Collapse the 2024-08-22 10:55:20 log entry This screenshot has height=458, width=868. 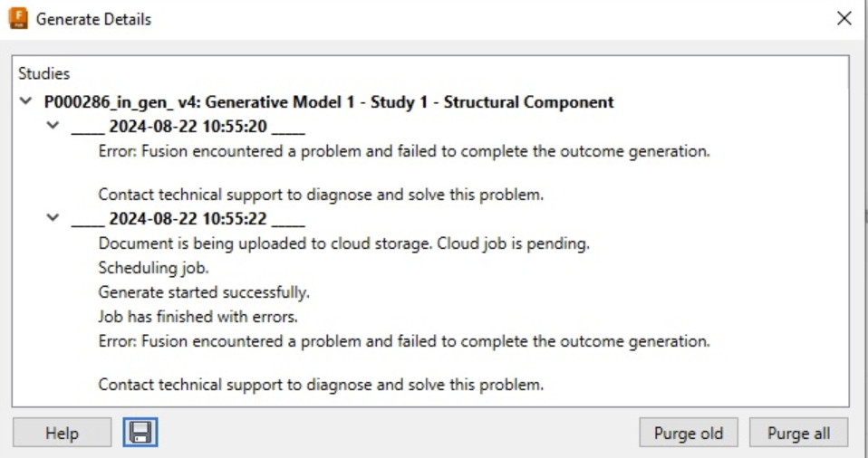pyautogui.click(x=52, y=127)
